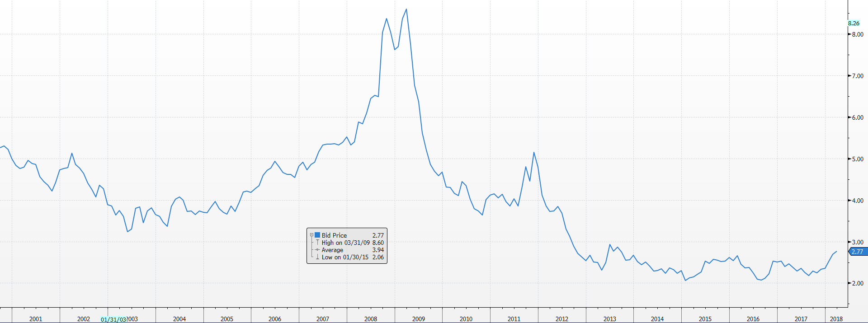This screenshot has width=868, height=323.
Task: Click the 2017 year label on time axis
Action: pos(801,319)
